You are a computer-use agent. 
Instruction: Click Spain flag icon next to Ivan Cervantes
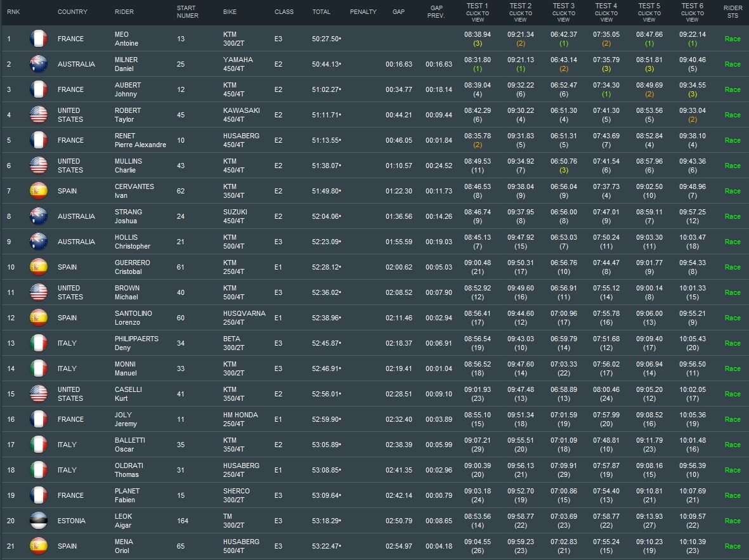coord(39,191)
